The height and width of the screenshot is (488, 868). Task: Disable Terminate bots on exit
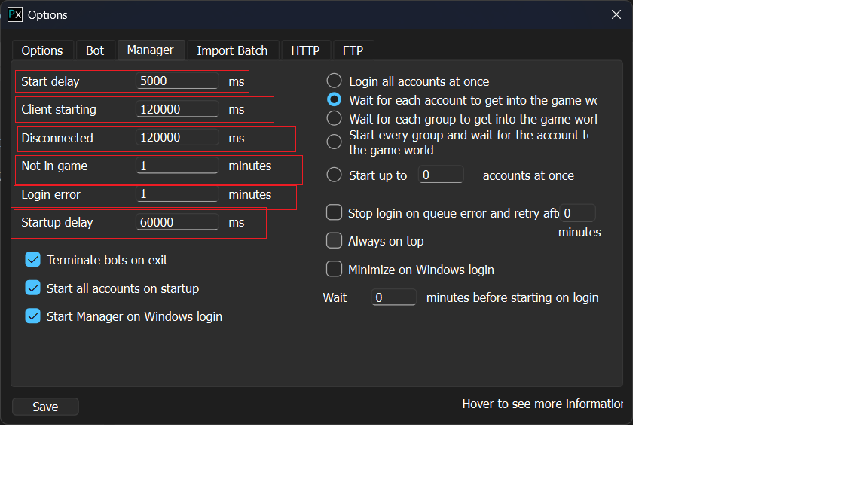click(33, 260)
